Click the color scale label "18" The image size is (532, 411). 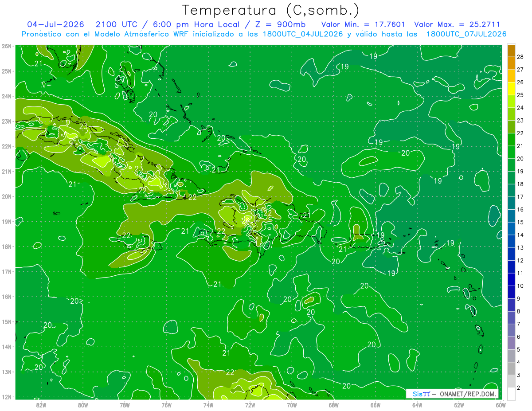[x=520, y=184]
